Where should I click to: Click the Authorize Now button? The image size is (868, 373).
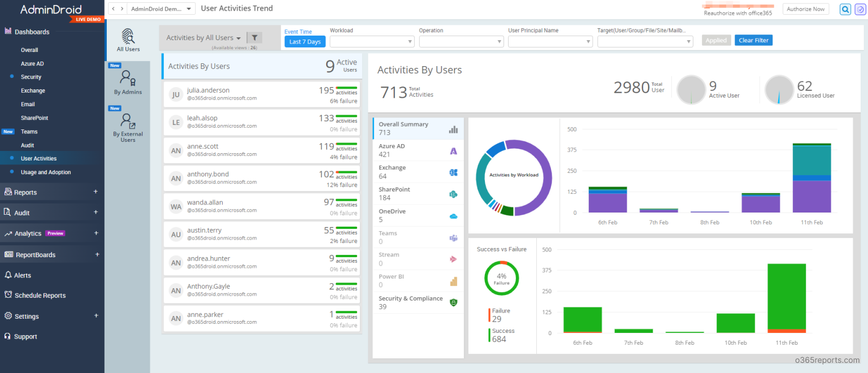click(805, 9)
